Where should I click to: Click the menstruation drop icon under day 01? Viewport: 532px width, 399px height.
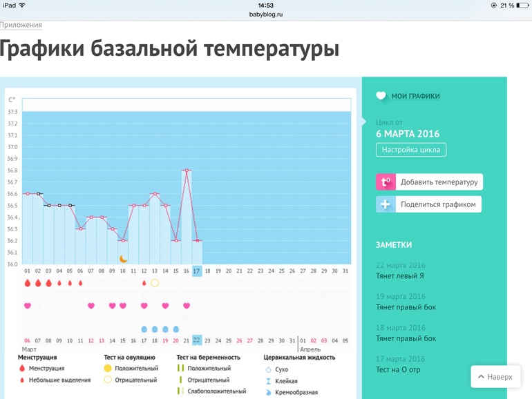coord(28,283)
